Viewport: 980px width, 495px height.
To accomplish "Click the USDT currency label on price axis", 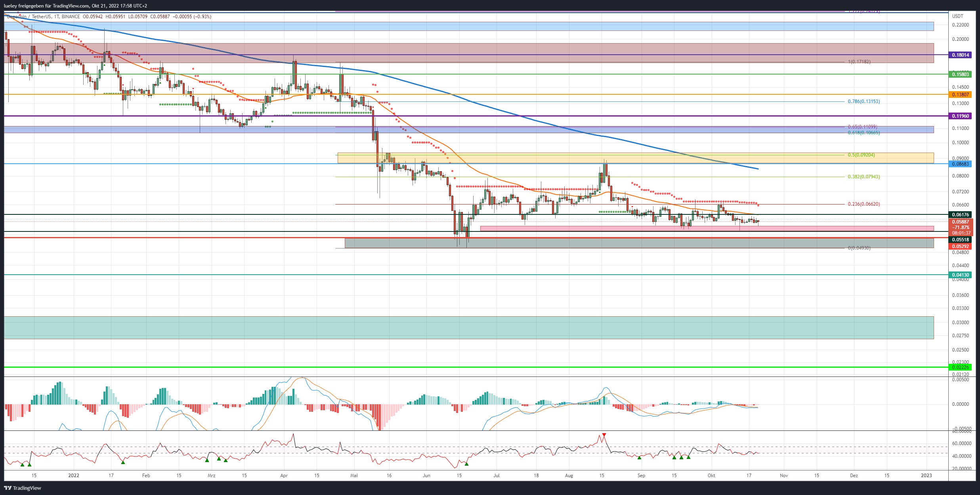I will coord(957,16).
